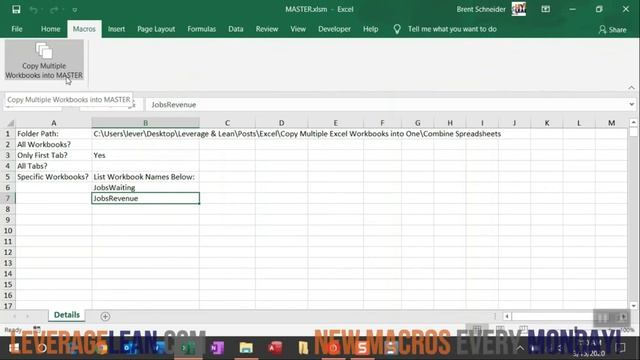
Task: Open the Help tab
Action: point(371,29)
